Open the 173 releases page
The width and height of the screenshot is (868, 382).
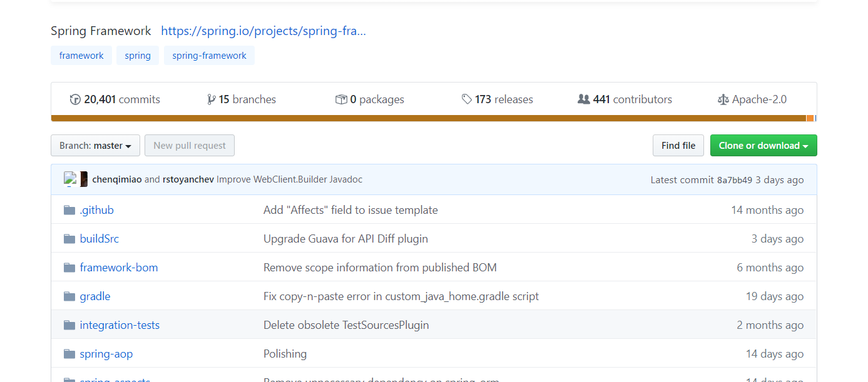[498, 99]
